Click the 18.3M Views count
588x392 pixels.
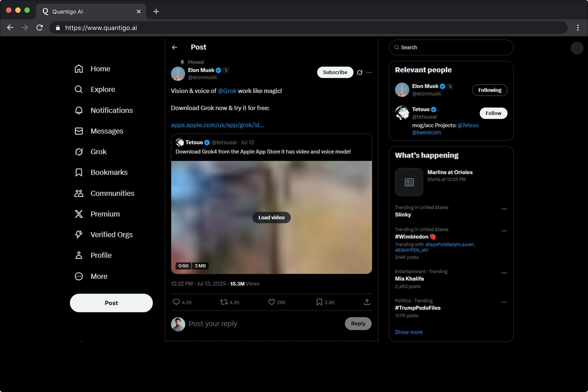click(245, 284)
